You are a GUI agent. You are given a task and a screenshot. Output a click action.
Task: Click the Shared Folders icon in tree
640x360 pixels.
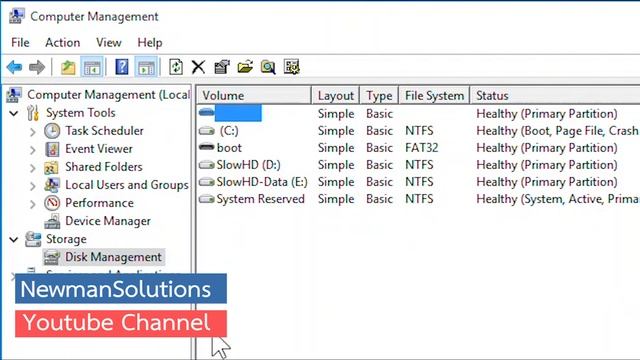point(52,167)
